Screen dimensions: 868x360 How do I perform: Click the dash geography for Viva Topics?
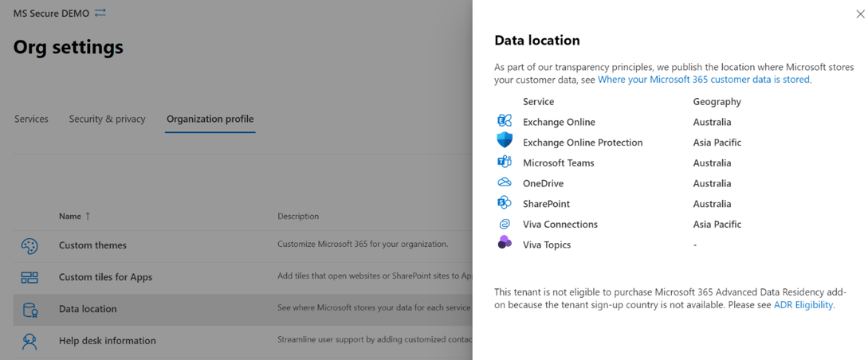pos(695,245)
